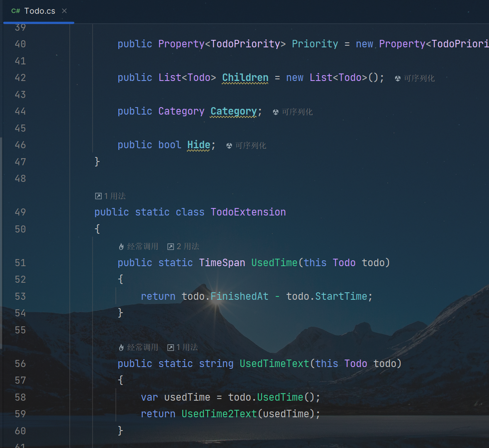489x448 pixels.
Task: Click the serializable icon beside the Hide field
Action: [x=229, y=146]
